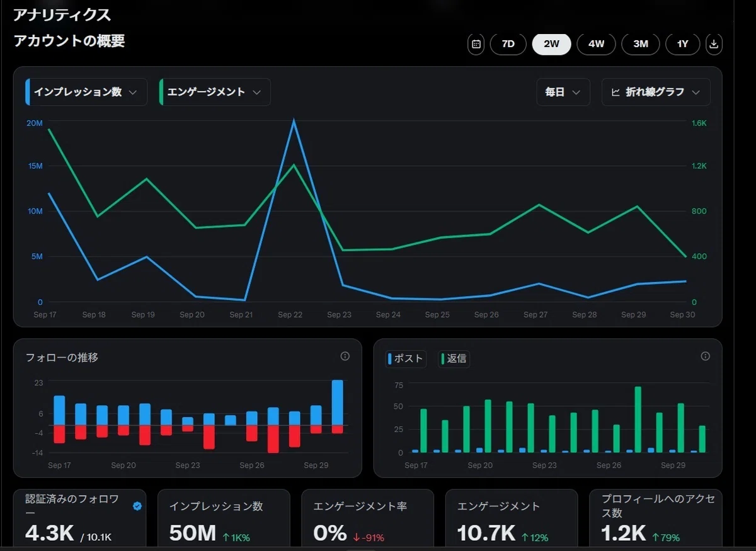Expand the 毎日 interval dropdown
Viewport: 756px width, 551px height.
[x=563, y=92]
